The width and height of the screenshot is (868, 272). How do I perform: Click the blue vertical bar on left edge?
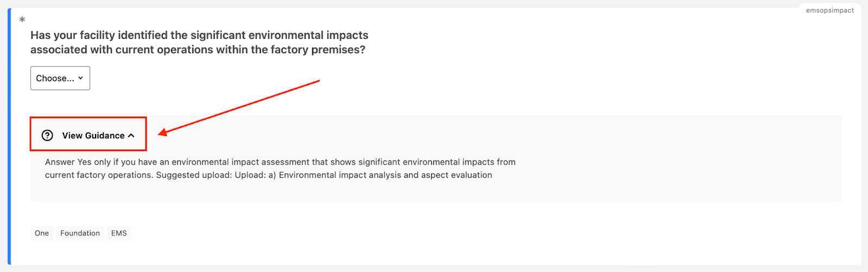pos(9,136)
